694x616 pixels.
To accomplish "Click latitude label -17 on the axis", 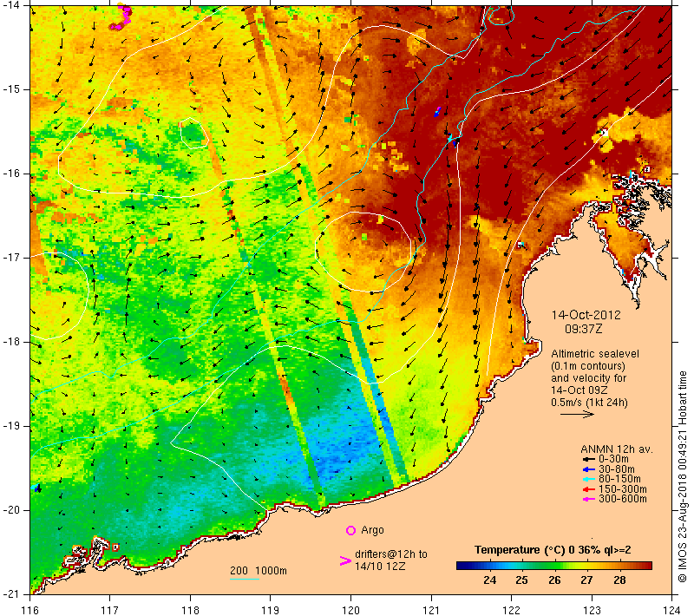I will [x=10, y=257].
